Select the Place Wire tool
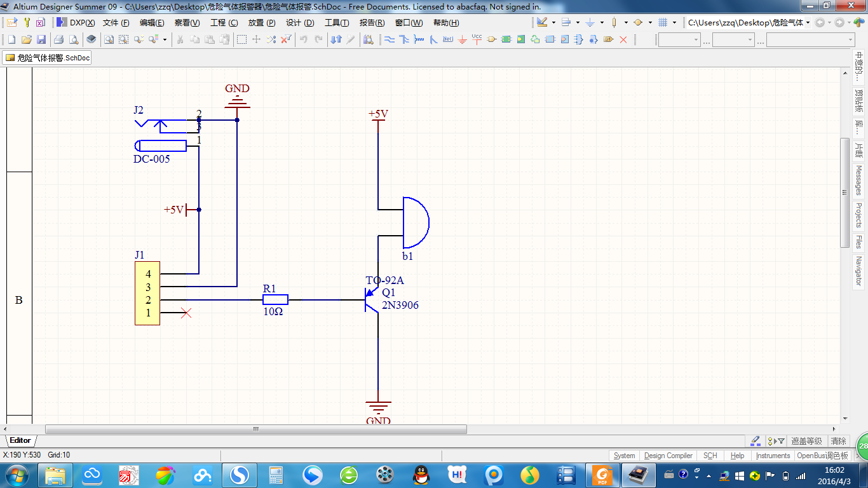 (389, 39)
